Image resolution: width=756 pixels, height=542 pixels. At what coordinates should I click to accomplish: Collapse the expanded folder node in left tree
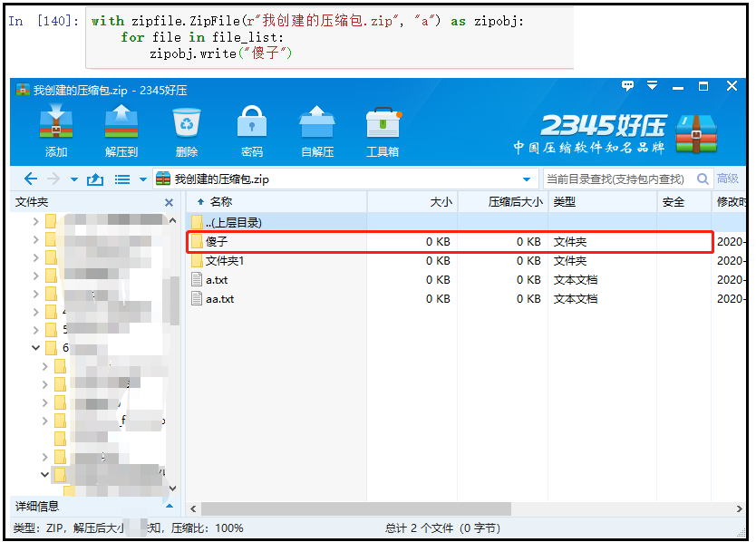click(x=35, y=347)
